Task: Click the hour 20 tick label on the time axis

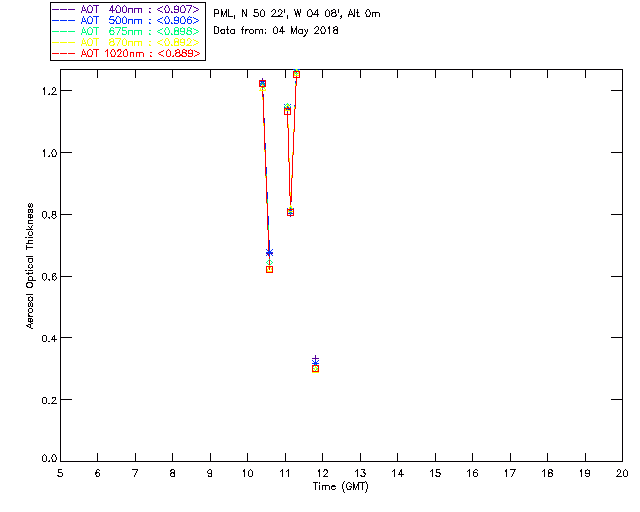Action: 622,473
